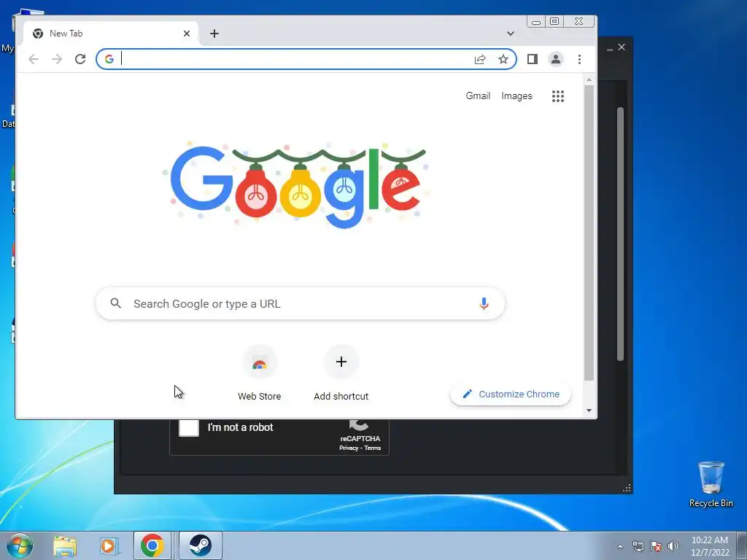Open Chrome's three-dot menu
The width and height of the screenshot is (747, 560).
pyautogui.click(x=579, y=59)
